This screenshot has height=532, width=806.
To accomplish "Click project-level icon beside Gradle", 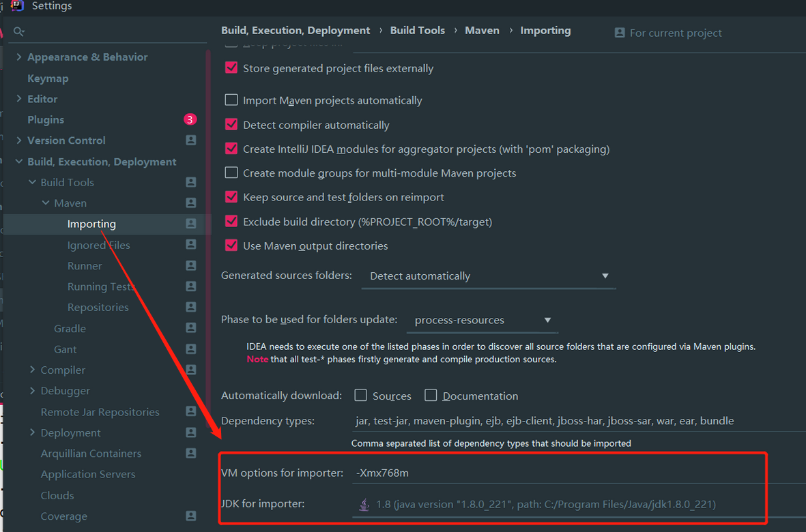I will click(190, 327).
